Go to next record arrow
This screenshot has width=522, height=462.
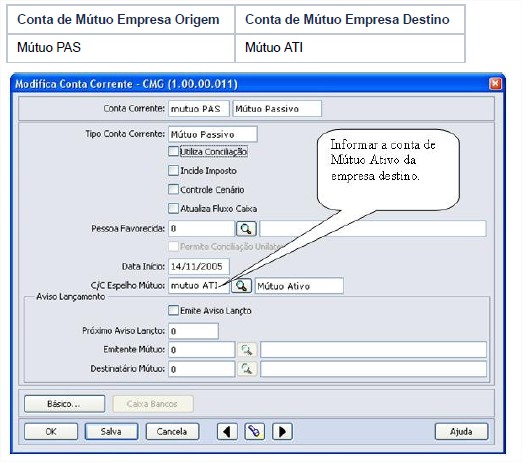pos(282,432)
